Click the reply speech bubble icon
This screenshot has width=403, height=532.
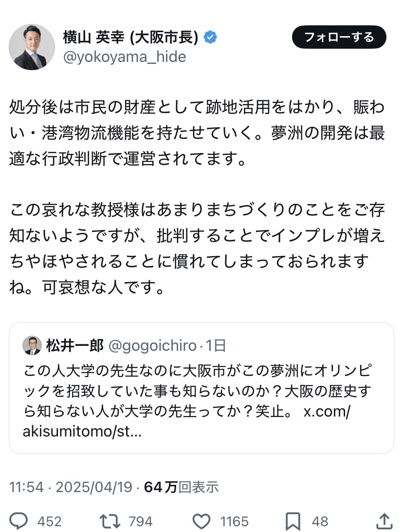(x=19, y=521)
